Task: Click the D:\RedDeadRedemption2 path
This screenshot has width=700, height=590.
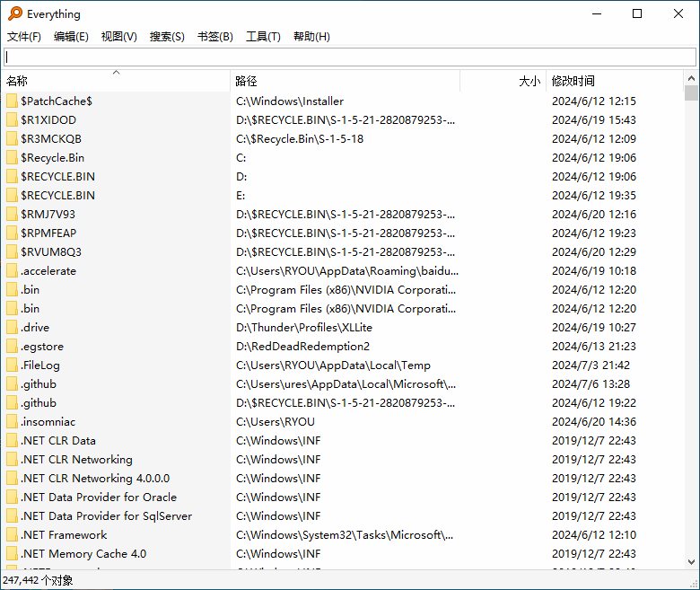Action: 302,346
